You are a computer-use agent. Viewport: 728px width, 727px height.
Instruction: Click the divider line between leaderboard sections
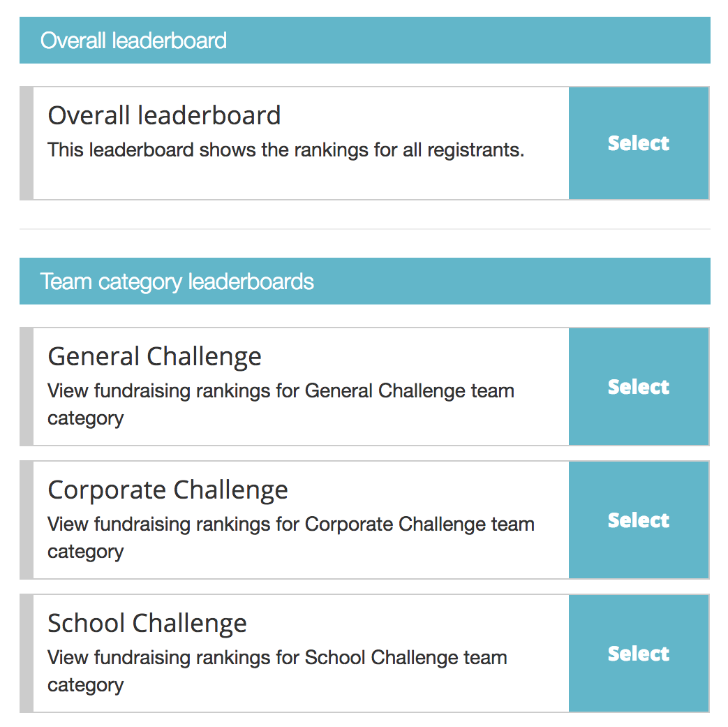[364, 229]
